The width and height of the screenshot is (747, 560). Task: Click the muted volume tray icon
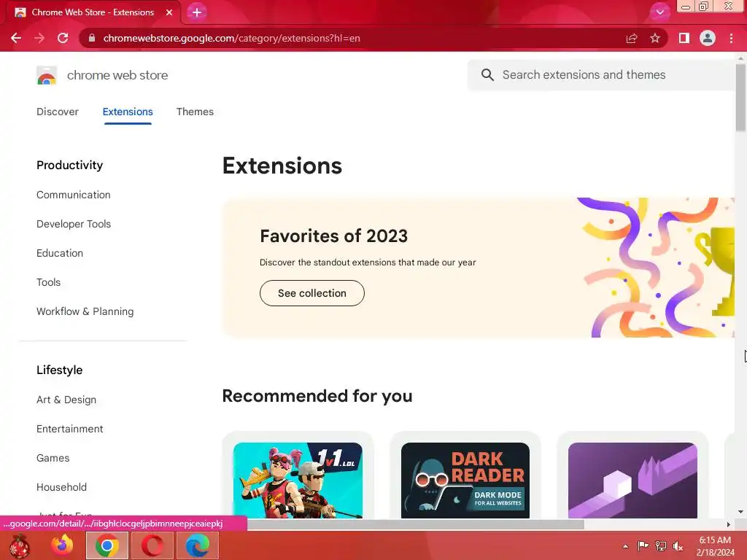(678, 545)
